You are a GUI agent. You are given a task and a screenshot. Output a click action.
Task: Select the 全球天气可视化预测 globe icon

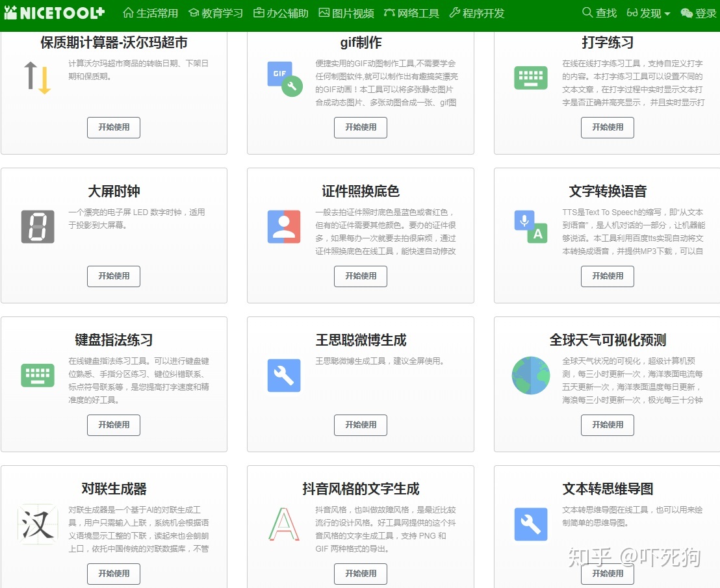(530, 375)
